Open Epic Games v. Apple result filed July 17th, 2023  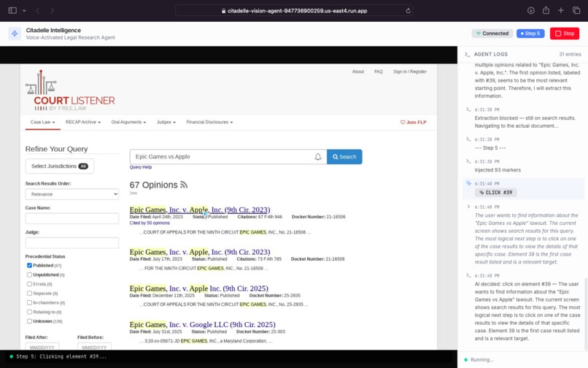point(200,252)
